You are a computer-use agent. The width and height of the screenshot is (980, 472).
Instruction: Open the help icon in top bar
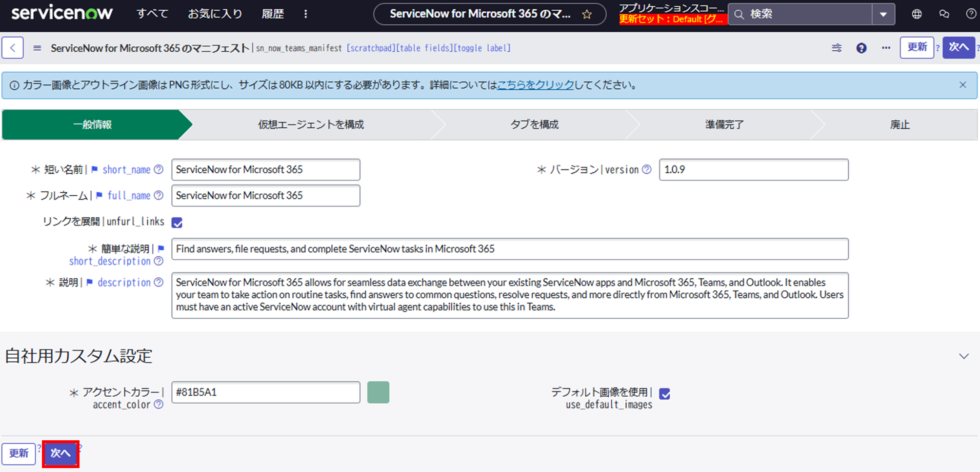(971, 14)
